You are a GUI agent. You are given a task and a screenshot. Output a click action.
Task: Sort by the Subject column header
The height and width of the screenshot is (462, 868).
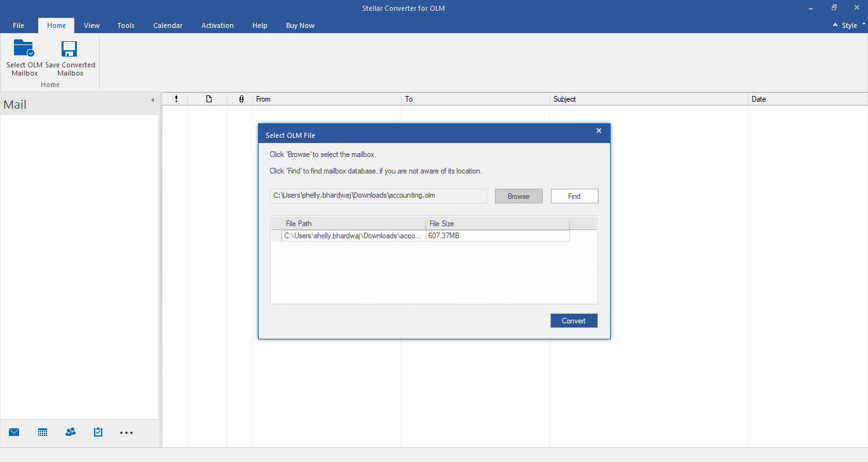(x=649, y=99)
